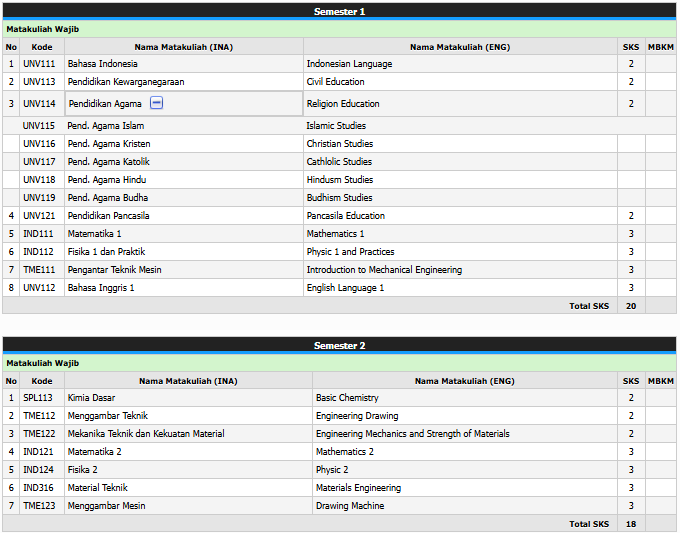Click the Semester 1 header bar
The width and height of the screenshot is (680, 533).
coord(340,11)
